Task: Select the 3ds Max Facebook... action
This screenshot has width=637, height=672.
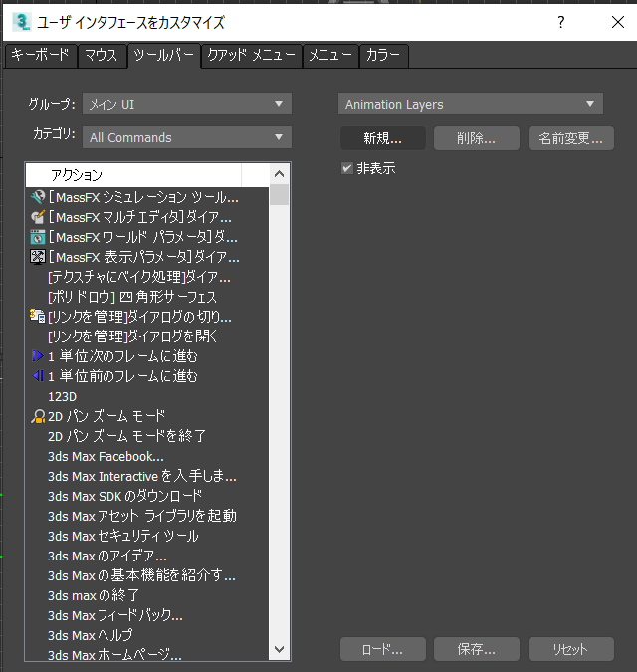Action: coord(106,456)
